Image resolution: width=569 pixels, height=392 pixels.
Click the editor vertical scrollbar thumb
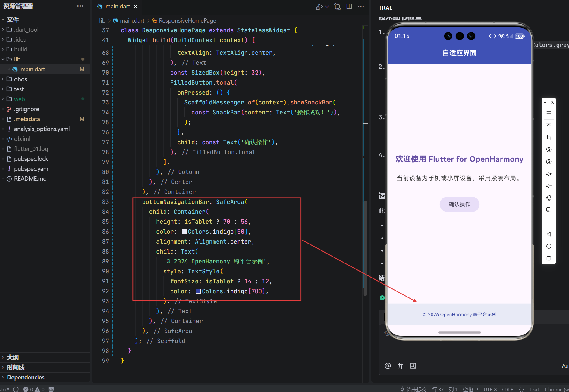pyautogui.click(x=365, y=248)
